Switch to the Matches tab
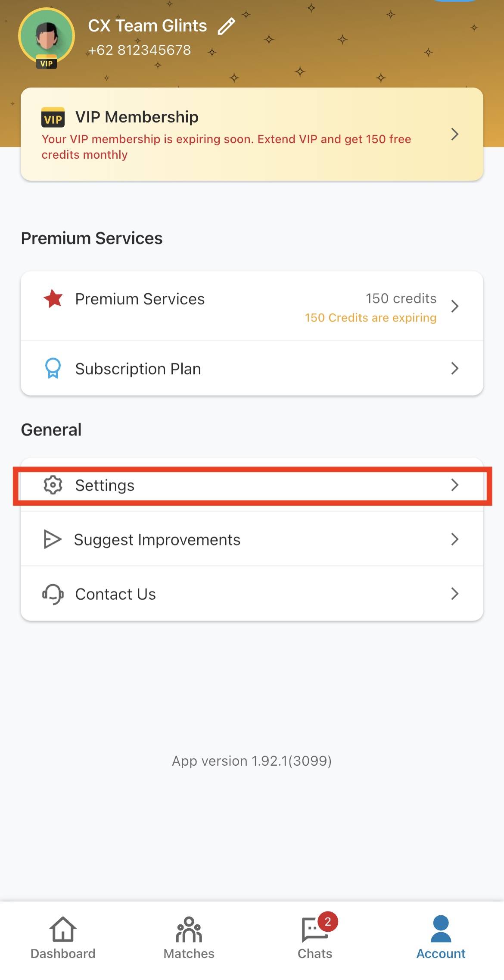This screenshot has width=504, height=980. click(188, 940)
